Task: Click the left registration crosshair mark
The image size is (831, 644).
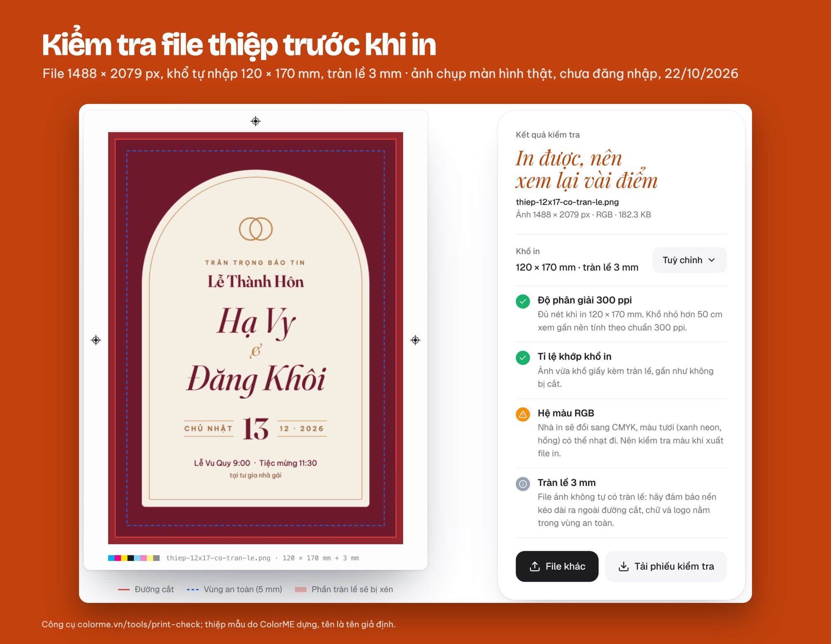Action: click(96, 340)
